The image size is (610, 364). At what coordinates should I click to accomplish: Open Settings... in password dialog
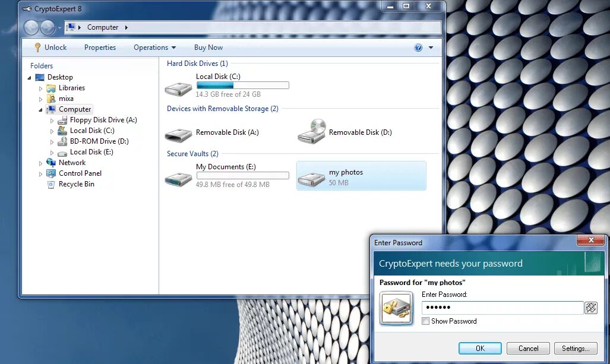coord(576,349)
